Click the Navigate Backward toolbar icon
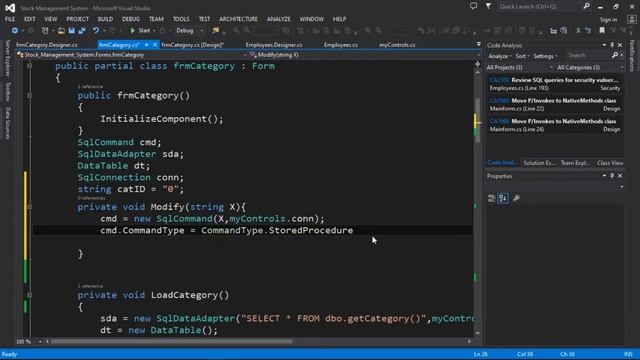640x360 pixels. (x=15, y=31)
